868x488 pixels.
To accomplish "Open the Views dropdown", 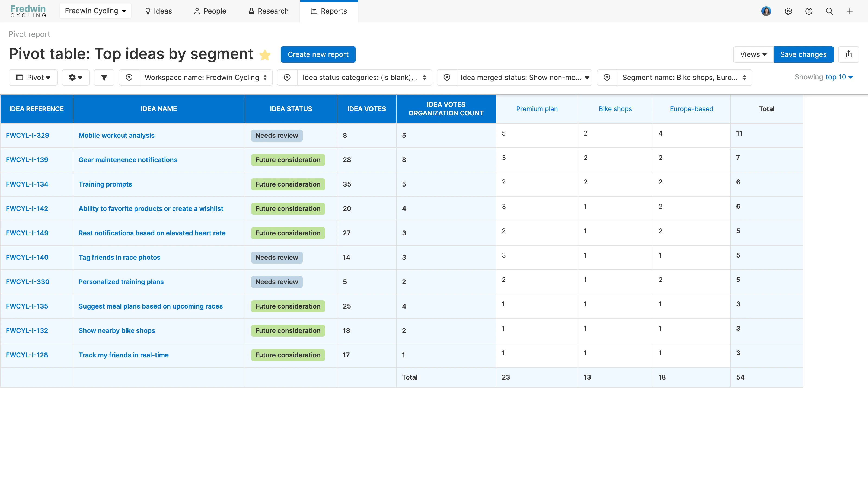I will (x=753, y=54).
